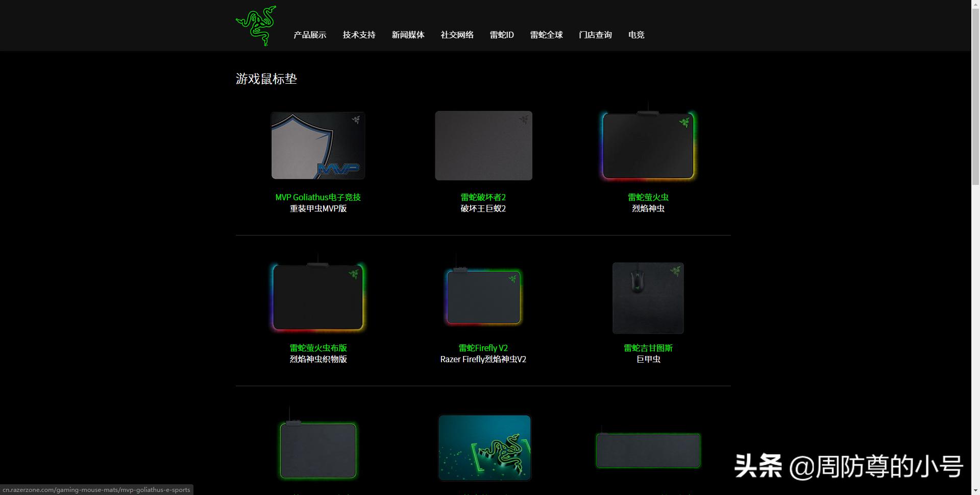Click the scrollbar down arrow
Image resolution: width=980 pixels, height=495 pixels.
[x=976, y=489]
